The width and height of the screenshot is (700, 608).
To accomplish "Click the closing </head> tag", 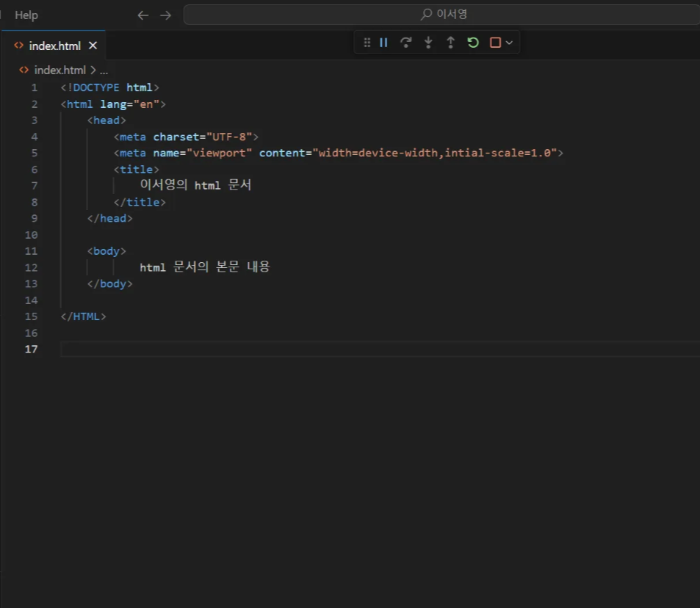I will pyautogui.click(x=110, y=218).
